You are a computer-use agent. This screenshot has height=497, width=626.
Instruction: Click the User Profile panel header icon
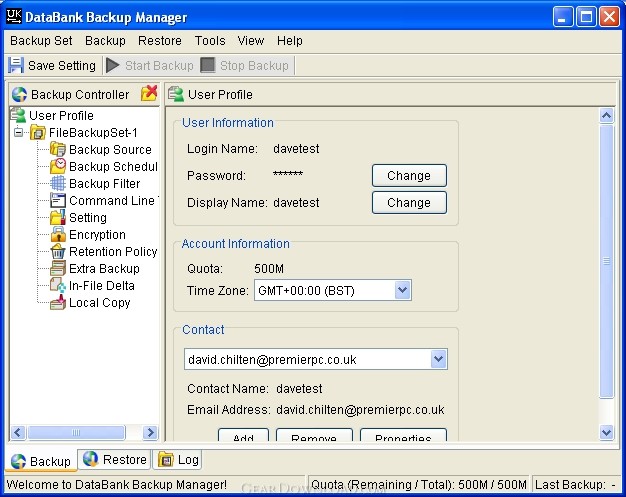[176, 94]
